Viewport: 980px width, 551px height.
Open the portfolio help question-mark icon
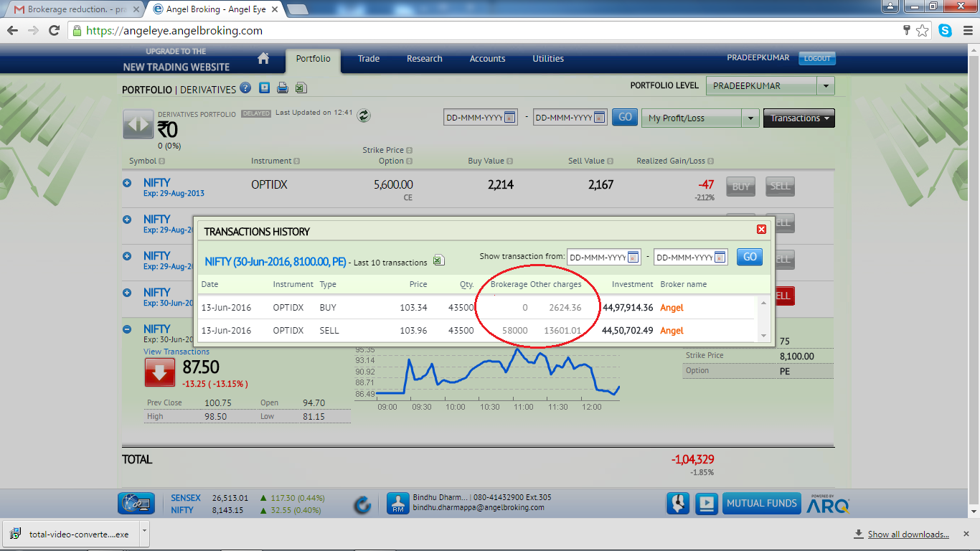(245, 88)
